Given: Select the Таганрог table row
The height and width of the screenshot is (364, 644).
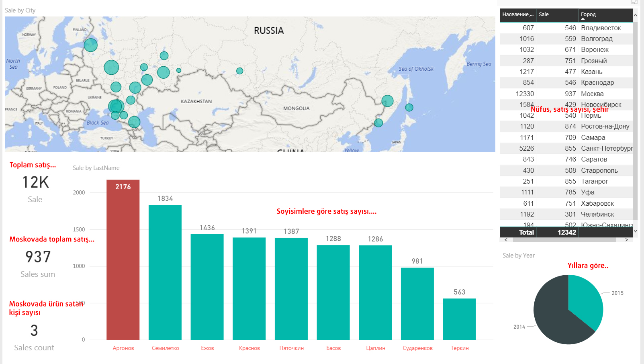Looking at the screenshot, I should coord(566,181).
